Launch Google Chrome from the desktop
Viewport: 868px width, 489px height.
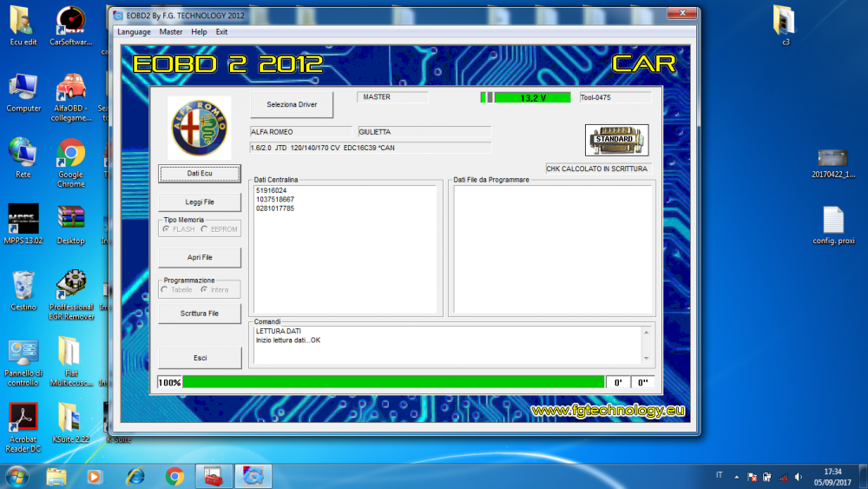point(71,163)
